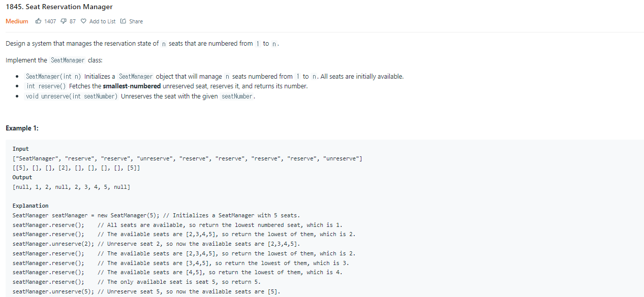This screenshot has width=644, height=297.
Task: Click the int reserve() method signature text
Action: pyautogui.click(x=46, y=86)
